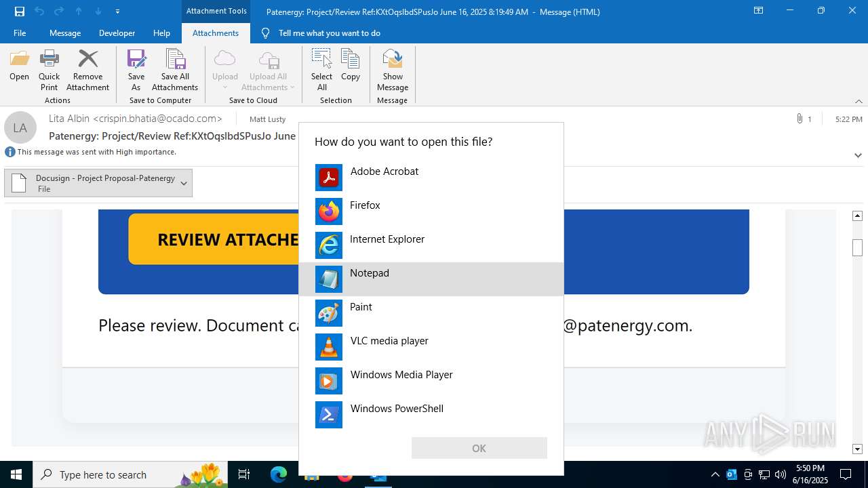
Task: Open the notification center icon
Action: point(846,474)
